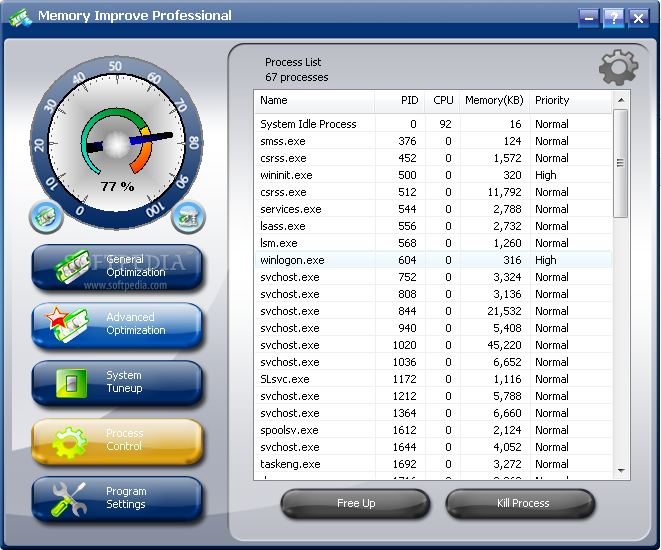Click the right memory chip icon under gauge
Screen dimensions: 661x550
(x=188, y=217)
